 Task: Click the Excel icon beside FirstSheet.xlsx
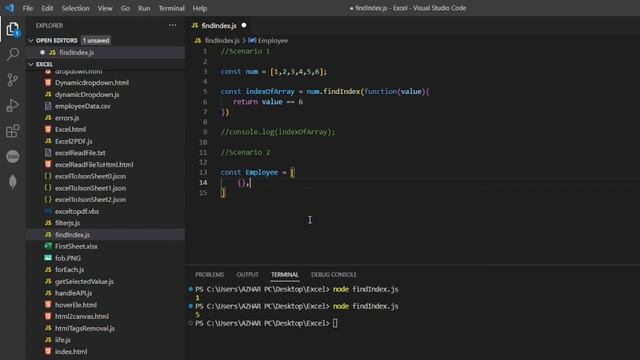point(48,246)
